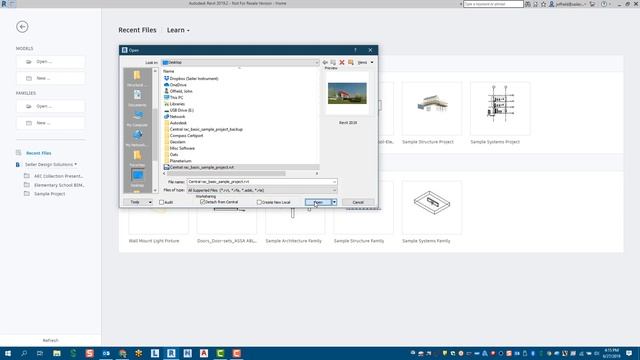Select Documents in the places bar
The height and width of the screenshot is (360, 640).
coord(137,98)
